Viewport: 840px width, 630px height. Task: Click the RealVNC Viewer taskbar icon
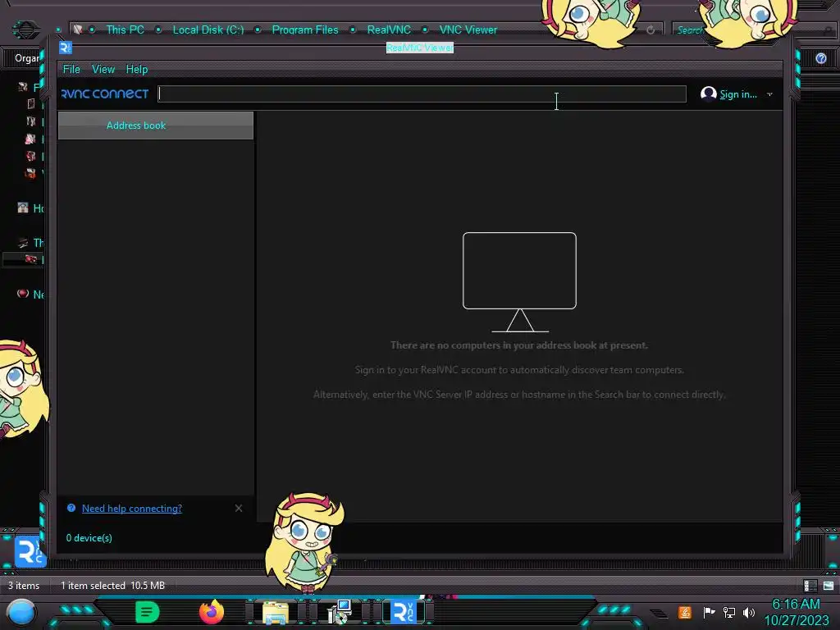coord(403,612)
